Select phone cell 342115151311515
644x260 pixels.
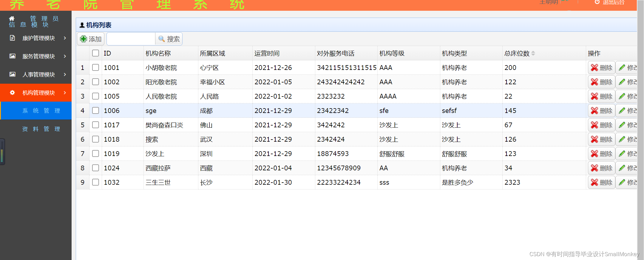pos(347,68)
